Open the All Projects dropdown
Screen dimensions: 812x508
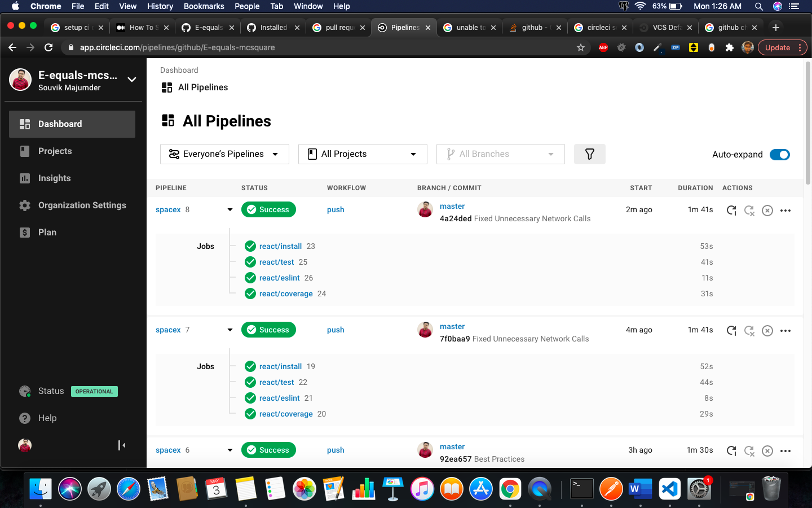363,154
